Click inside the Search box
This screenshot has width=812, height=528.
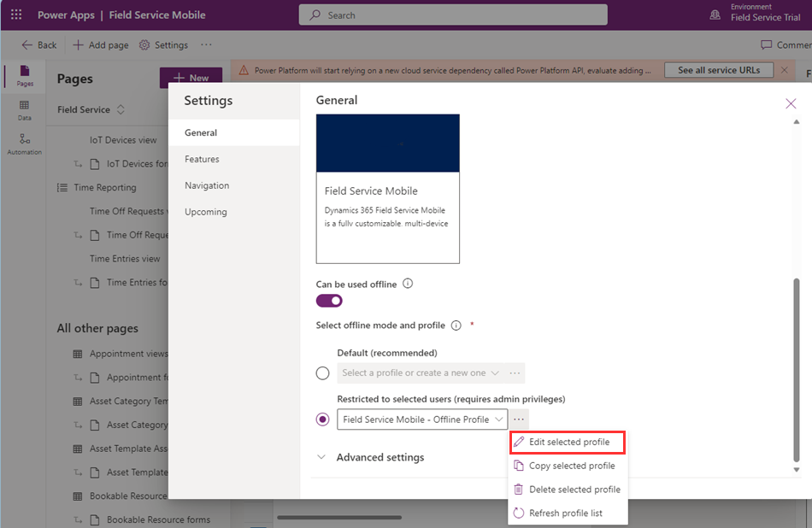(451, 15)
